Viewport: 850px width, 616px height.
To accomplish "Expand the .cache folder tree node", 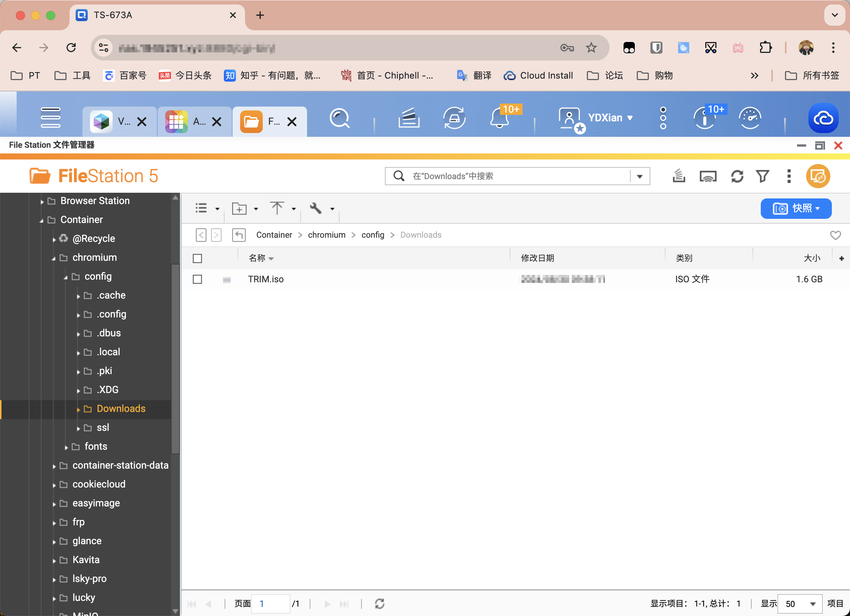I will tap(78, 296).
